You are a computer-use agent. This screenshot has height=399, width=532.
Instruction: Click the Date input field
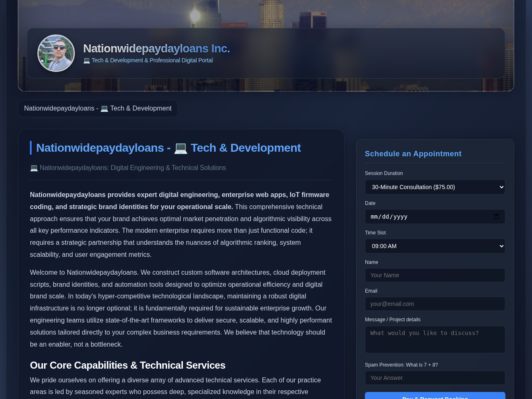435,217
